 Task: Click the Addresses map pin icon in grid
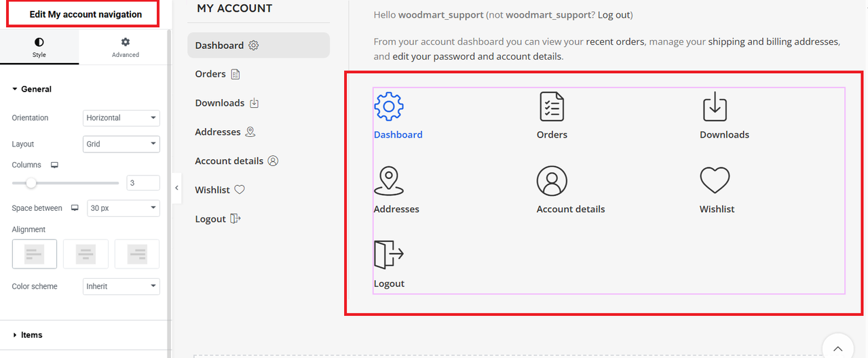pyautogui.click(x=389, y=181)
